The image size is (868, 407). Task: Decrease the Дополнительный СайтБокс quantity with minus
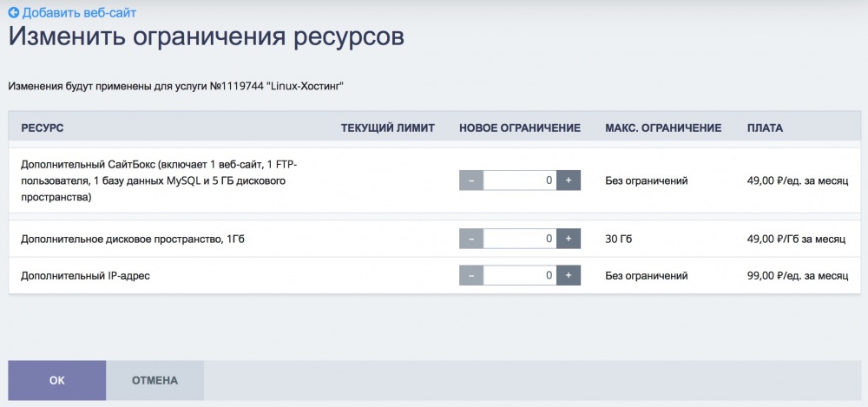(470, 181)
